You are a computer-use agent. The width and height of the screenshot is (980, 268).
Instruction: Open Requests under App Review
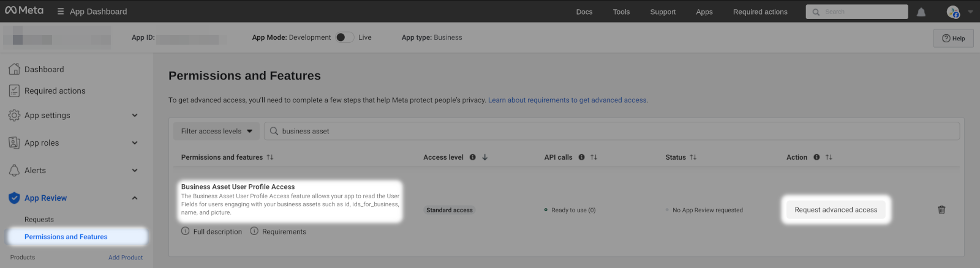click(x=39, y=220)
